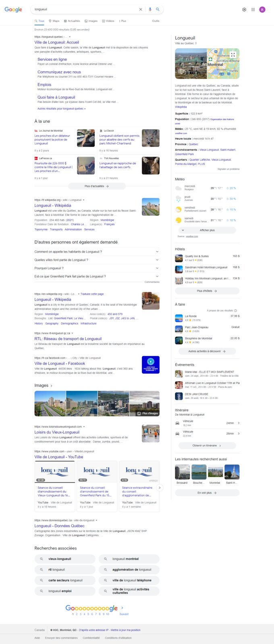Open Marie-Mai event listing

[x=207, y=374]
